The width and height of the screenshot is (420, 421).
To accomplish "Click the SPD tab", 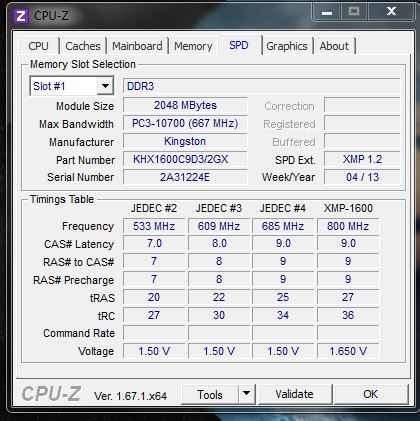I will [x=239, y=45].
